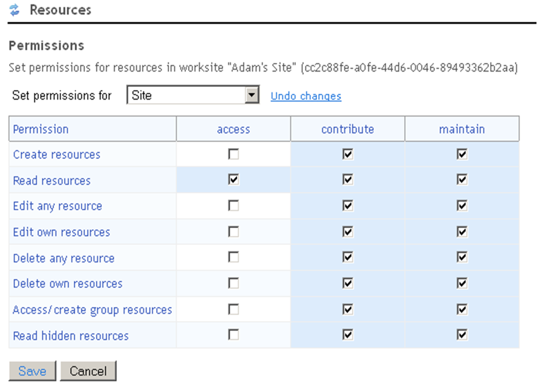Uncheck Read resources for access role

(234, 180)
